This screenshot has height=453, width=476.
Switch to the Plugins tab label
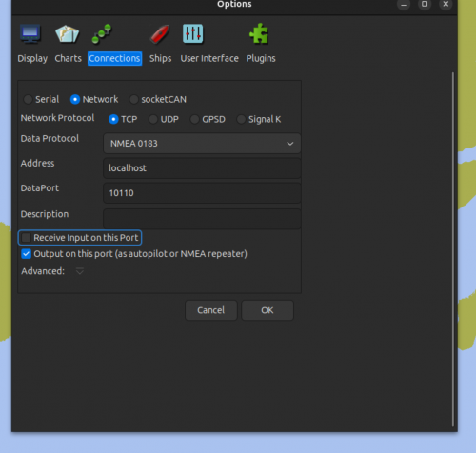(x=261, y=58)
